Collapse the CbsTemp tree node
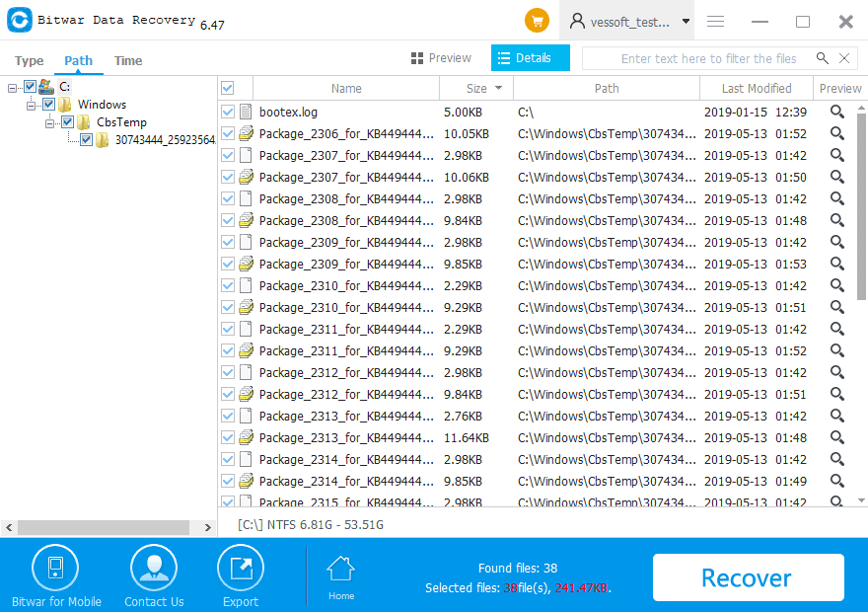 50,123
